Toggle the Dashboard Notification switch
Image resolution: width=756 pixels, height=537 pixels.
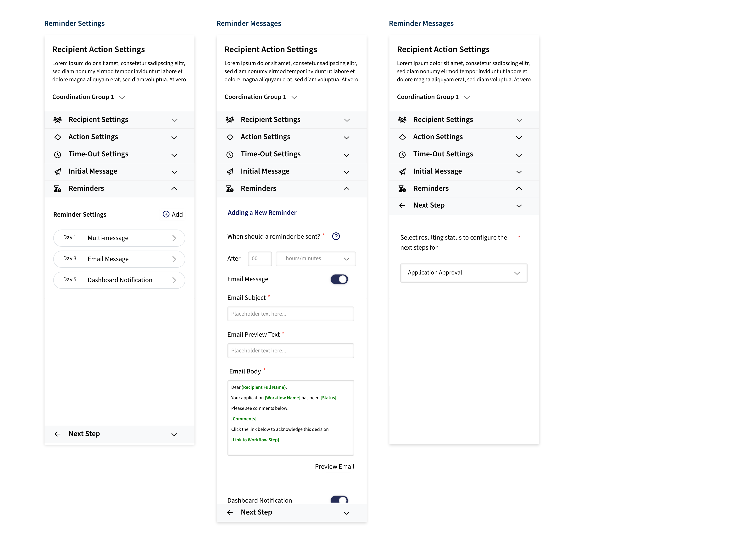click(339, 500)
